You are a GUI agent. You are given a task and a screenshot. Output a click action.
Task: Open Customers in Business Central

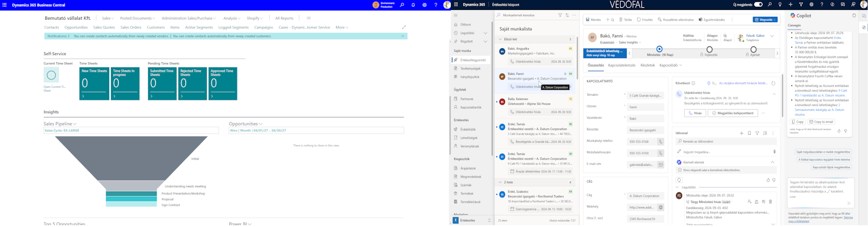click(x=156, y=27)
